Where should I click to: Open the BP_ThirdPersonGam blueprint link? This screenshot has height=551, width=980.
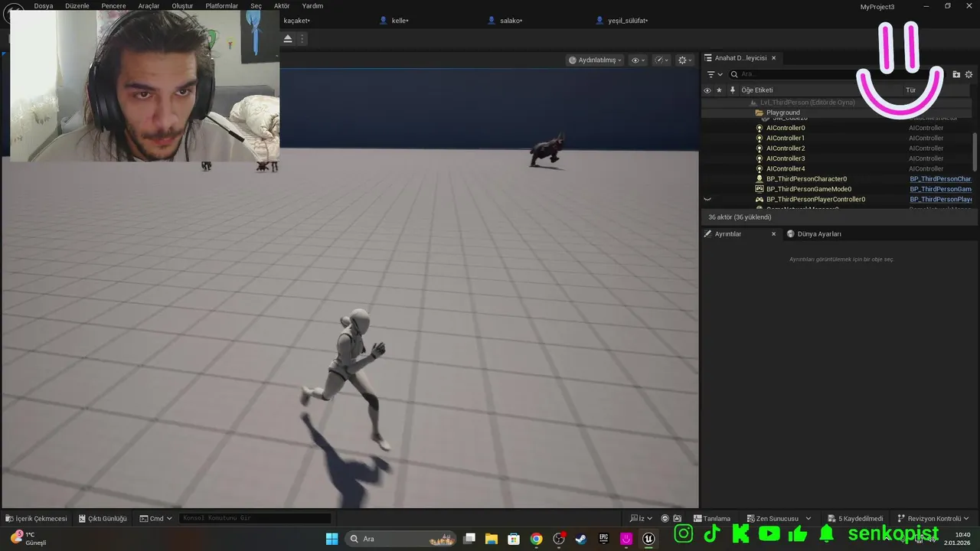(940, 189)
